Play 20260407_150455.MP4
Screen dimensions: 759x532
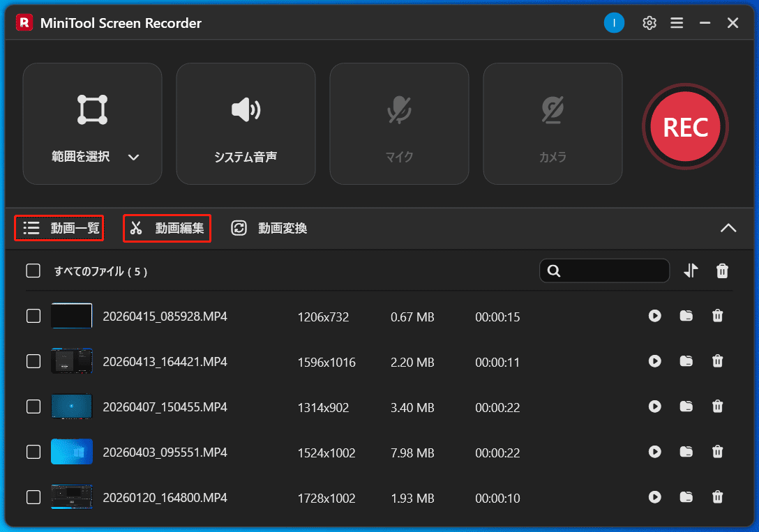(x=655, y=406)
